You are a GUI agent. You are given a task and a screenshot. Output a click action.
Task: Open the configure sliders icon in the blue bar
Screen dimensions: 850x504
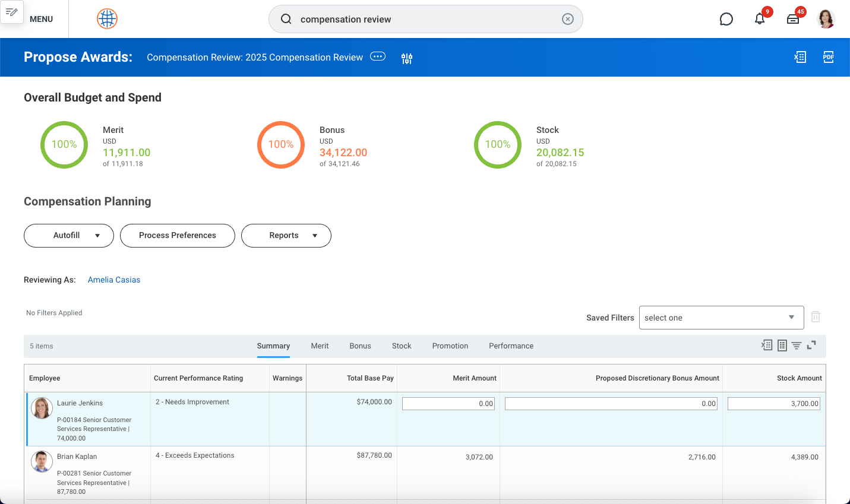click(x=407, y=58)
